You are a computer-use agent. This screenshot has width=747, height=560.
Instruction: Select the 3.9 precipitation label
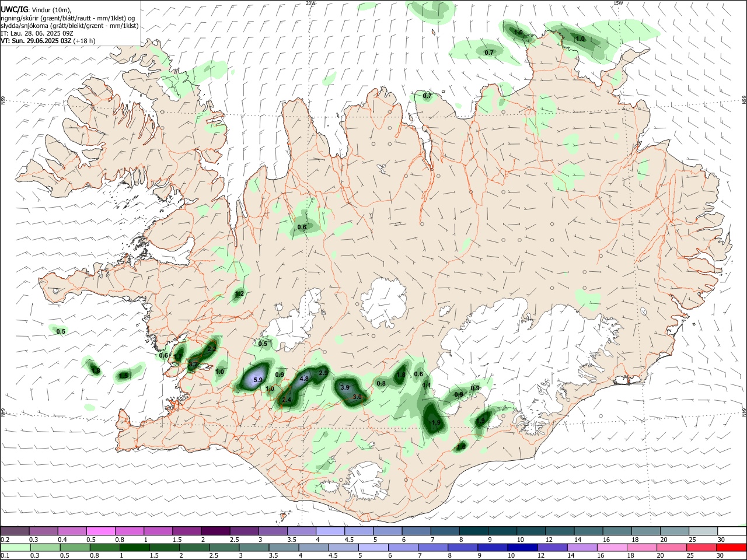pyautogui.click(x=345, y=387)
